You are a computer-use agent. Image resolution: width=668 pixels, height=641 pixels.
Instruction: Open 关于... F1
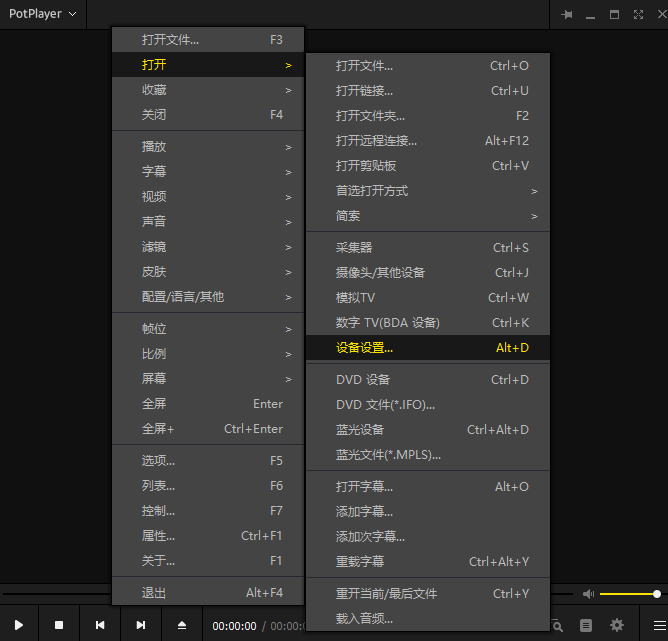click(208, 561)
